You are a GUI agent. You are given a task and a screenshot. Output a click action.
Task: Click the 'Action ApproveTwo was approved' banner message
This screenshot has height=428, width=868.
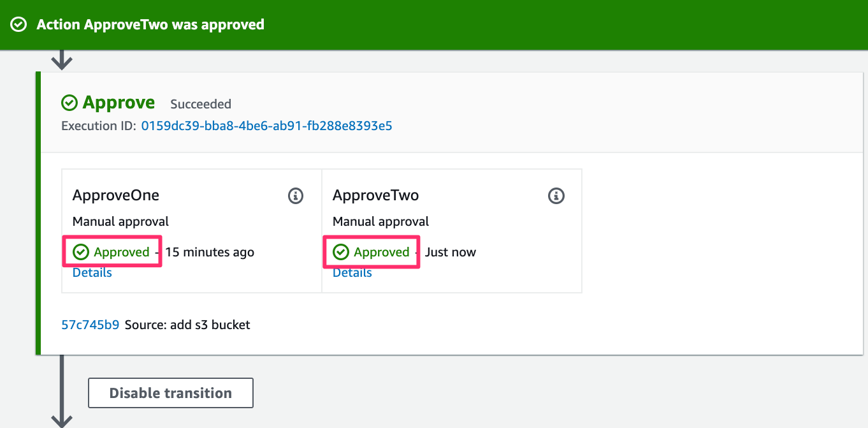coord(150,25)
